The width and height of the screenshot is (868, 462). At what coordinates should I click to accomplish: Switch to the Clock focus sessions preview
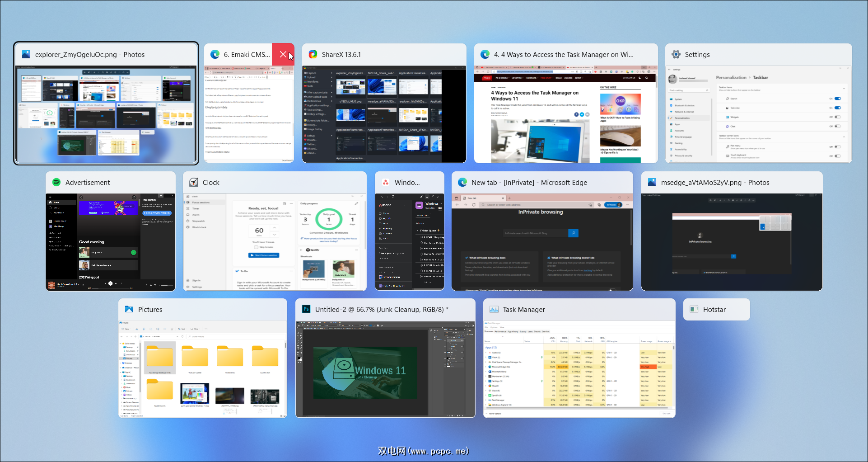275,242
